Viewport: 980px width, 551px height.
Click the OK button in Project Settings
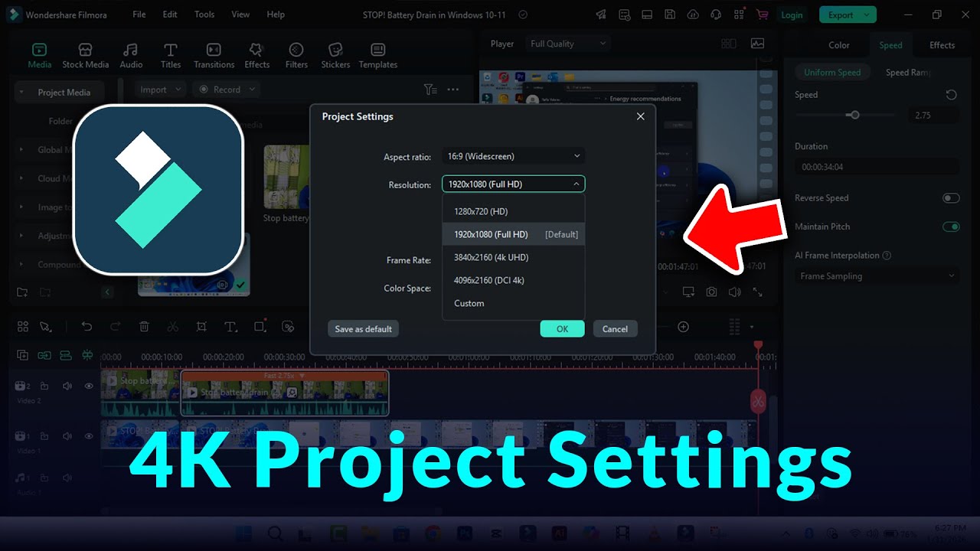click(x=562, y=329)
